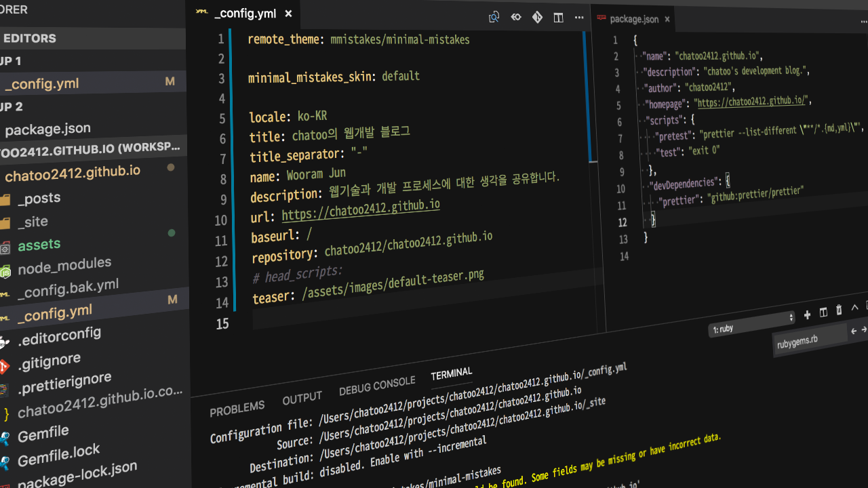This screenshot has height=488, width=868.
Task: Kill the terminal using trash icon
Action: tap(839, 310)
